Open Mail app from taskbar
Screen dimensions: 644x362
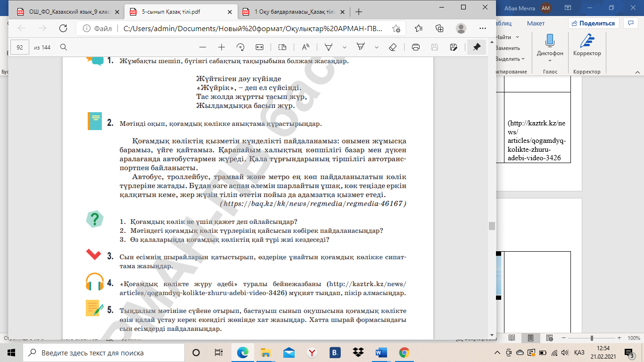pos(289,353)
